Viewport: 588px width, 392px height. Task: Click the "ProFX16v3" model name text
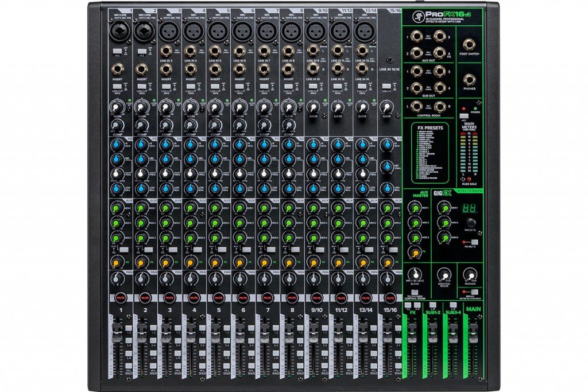[x=448, y=14]
